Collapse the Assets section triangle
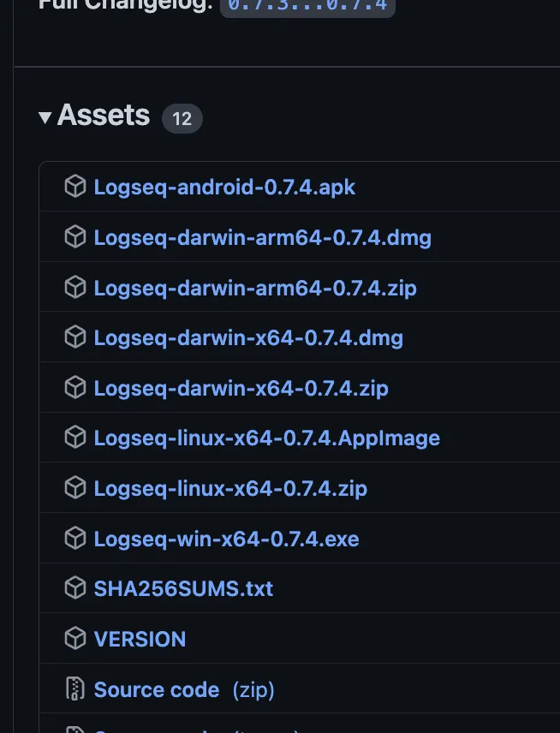 coord(45,117)
